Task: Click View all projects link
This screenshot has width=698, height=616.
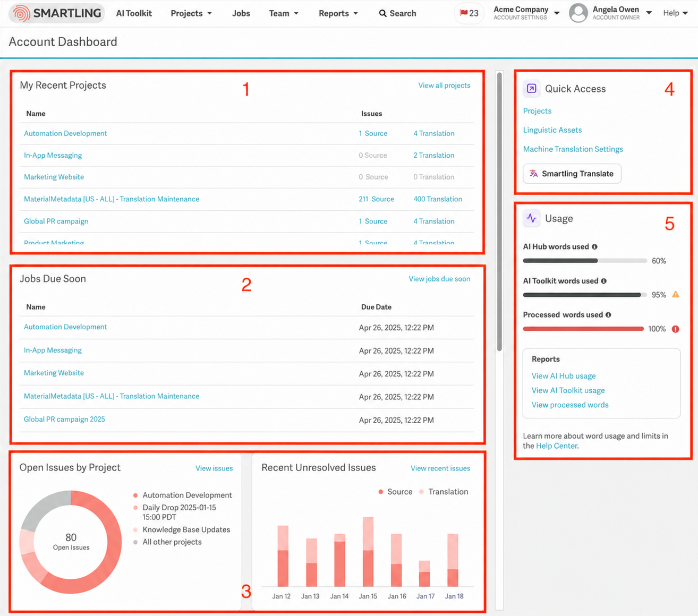Action: tap(444, 85)
